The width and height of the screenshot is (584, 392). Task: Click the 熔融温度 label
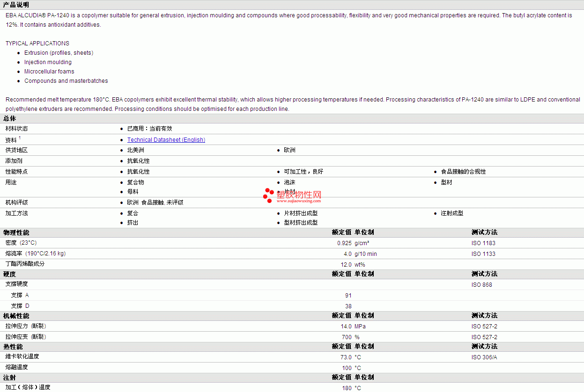[16, 367]
